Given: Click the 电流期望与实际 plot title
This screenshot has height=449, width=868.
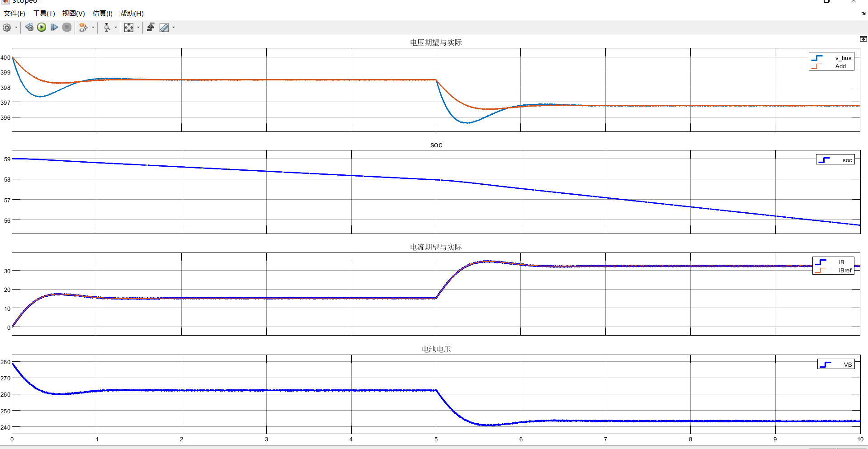Looking at the screenshot, I should pos(436,247).
